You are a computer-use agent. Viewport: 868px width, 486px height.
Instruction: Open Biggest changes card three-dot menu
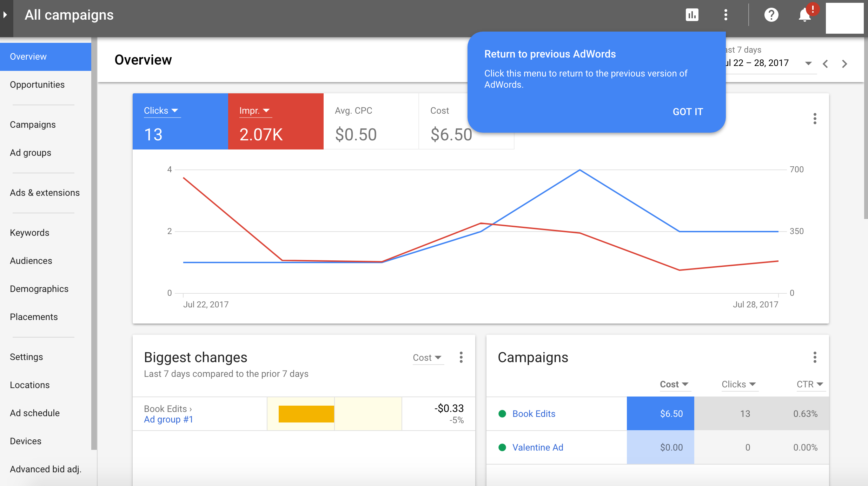point(461,358)
